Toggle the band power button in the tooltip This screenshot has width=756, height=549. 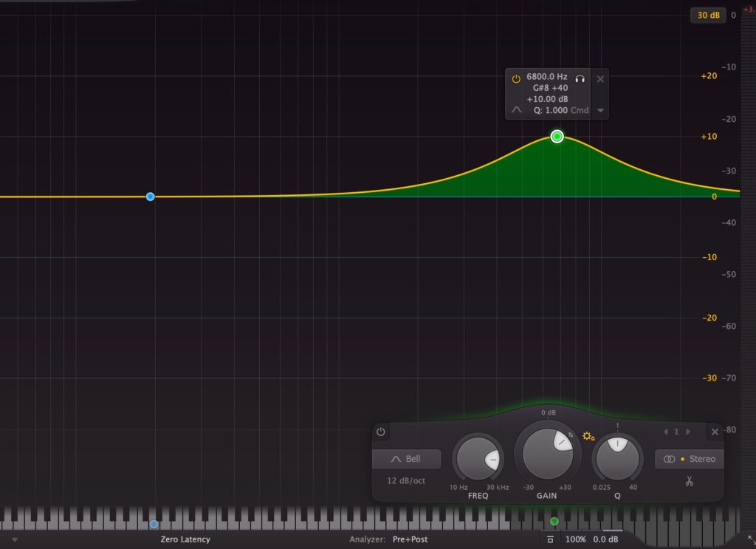point(515,78)
